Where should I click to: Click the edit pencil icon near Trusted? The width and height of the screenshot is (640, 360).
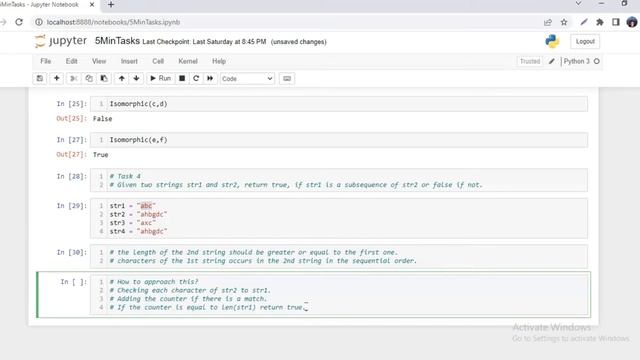(551, 61)
